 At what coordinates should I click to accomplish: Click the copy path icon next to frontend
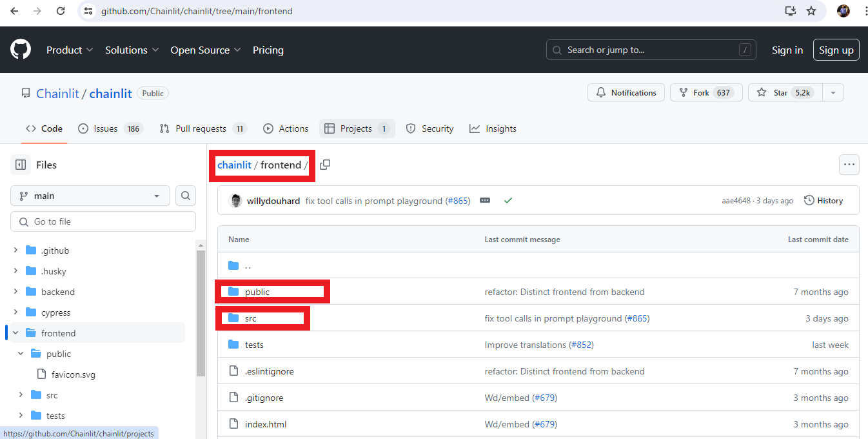(325, 165)
